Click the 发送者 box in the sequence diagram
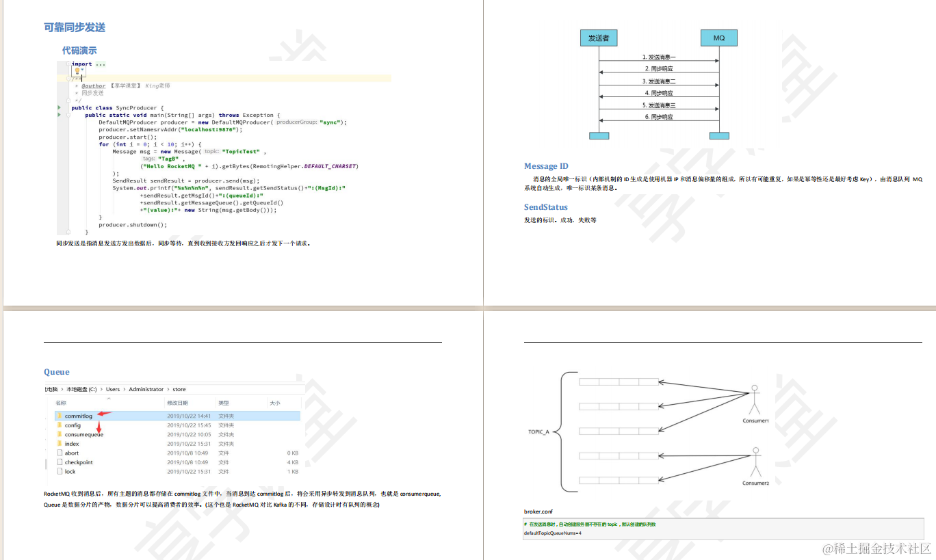This screenshot has height=560, width=936. click(599, 38)
